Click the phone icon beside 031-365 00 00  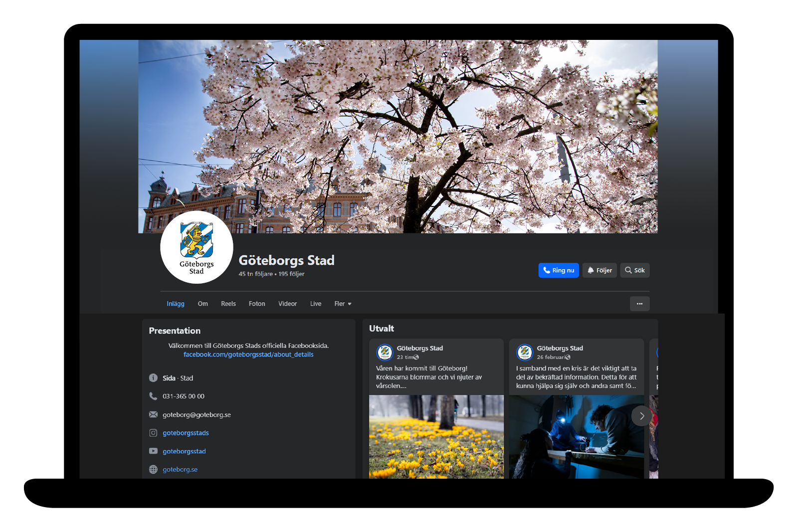coord(153,396)
